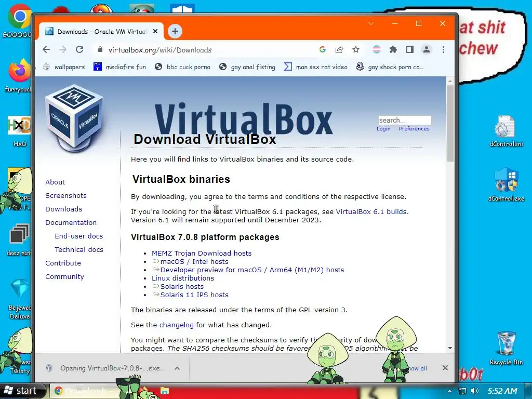Toggle the browser side panel icon
This screenshot has height=399, width=532.
410,49
